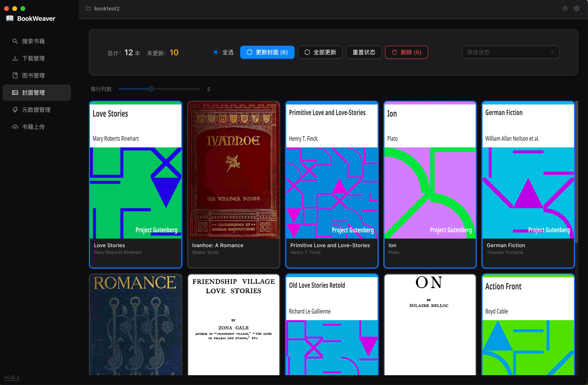588x385 pixels.
Task: Click the update covers (6) button
Action: click(267, 52)
